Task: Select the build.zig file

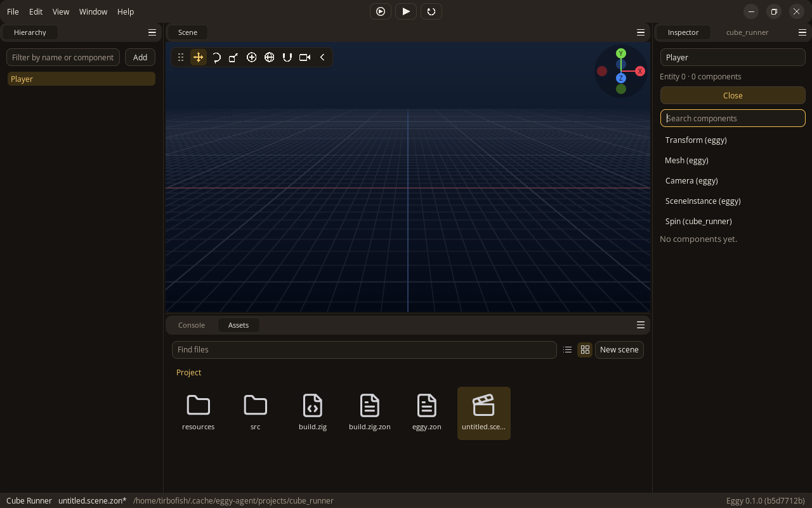Action: coord(313,413)
